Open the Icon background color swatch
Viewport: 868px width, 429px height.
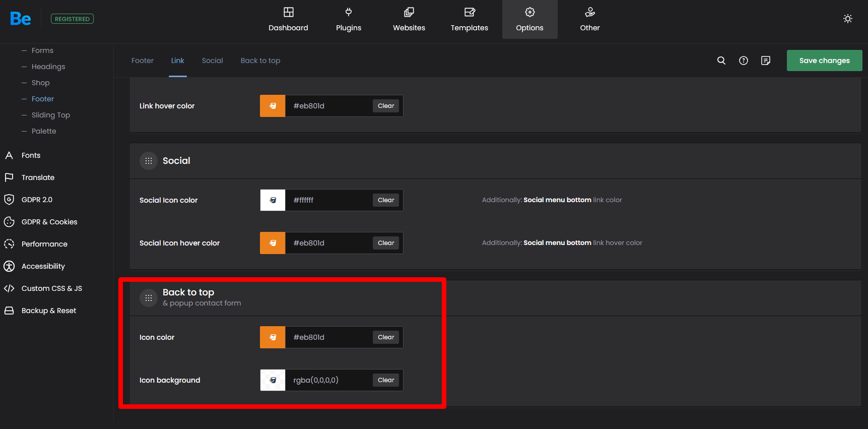[273, 380]
